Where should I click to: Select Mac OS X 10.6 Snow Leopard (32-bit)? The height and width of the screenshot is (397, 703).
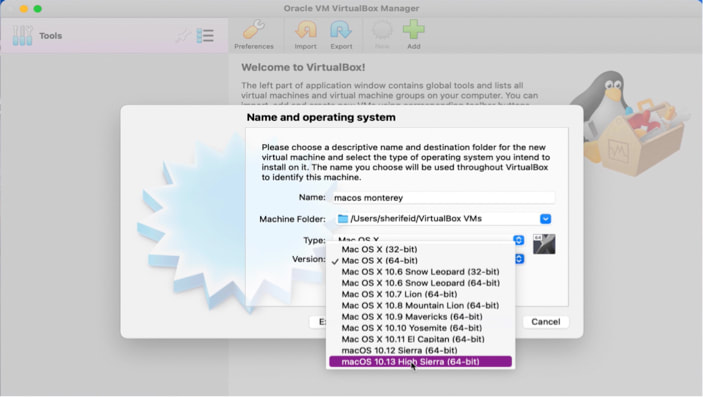click(421, 272)
